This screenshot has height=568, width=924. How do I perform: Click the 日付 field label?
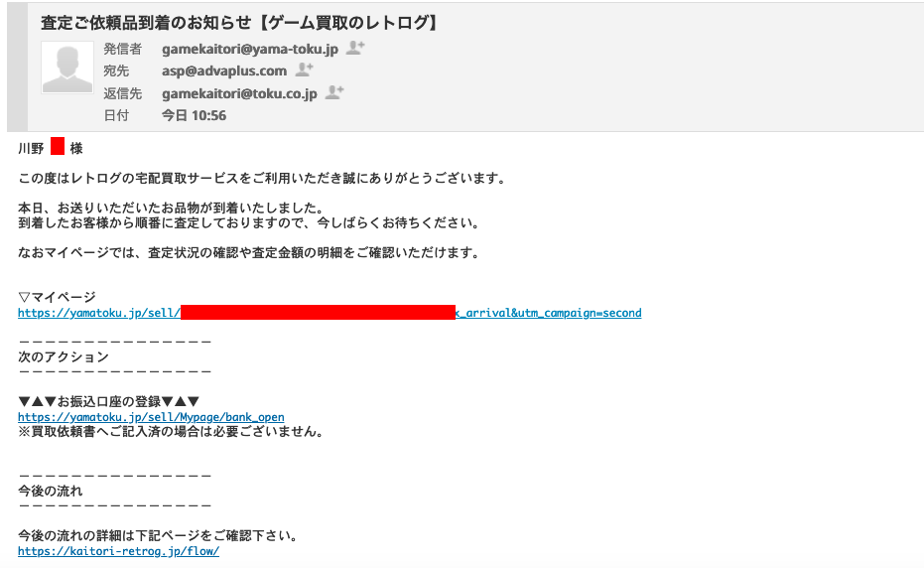[116, 115]
